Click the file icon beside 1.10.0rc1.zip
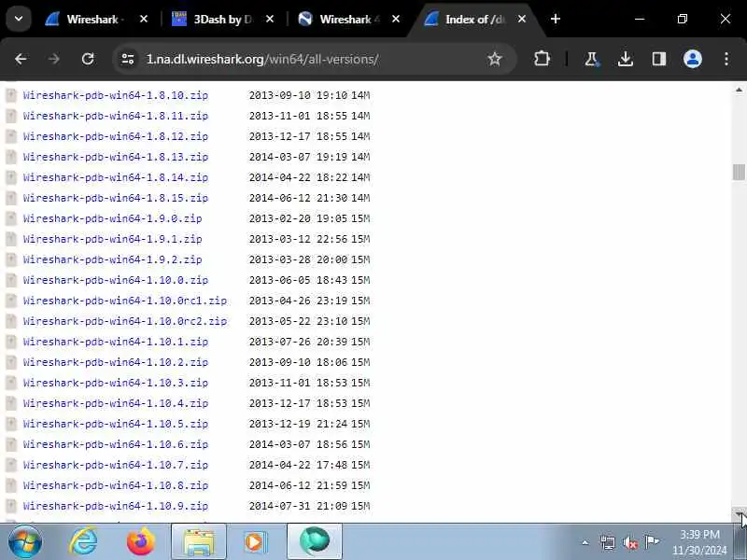The width and height of the screenshot is (747, 560). [x=11, y=301]
